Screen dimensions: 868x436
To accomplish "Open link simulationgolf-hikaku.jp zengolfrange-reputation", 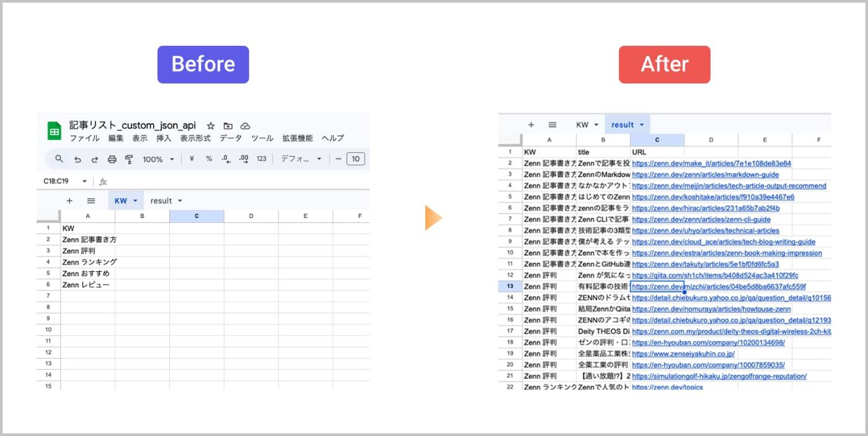I will [x=719, y=376].
